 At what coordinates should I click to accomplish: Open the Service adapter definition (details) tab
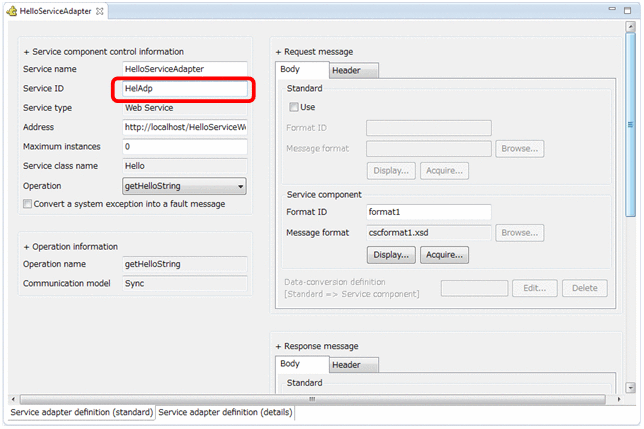pyautogui.click(x=225, y=412)
